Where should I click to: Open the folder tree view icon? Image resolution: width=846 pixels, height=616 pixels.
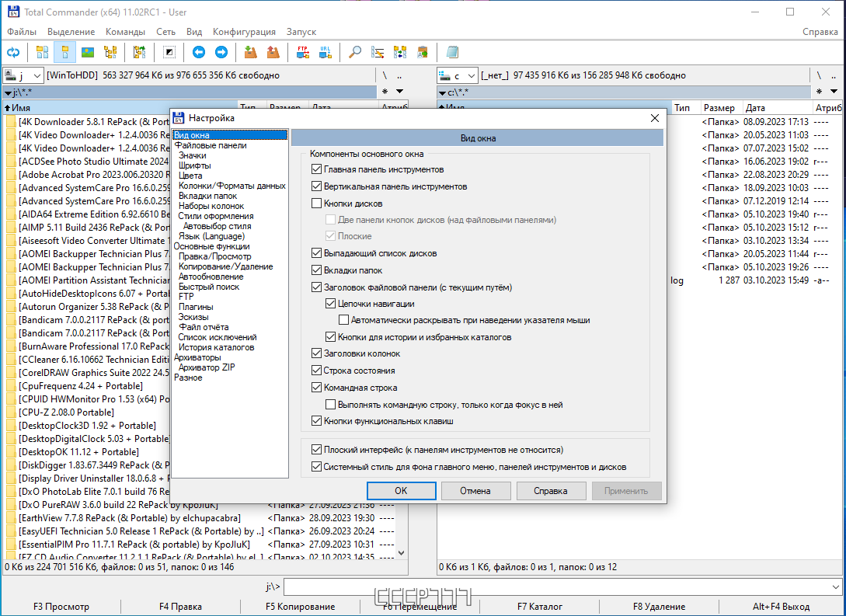pyautogui.click(x=110, y=52)
